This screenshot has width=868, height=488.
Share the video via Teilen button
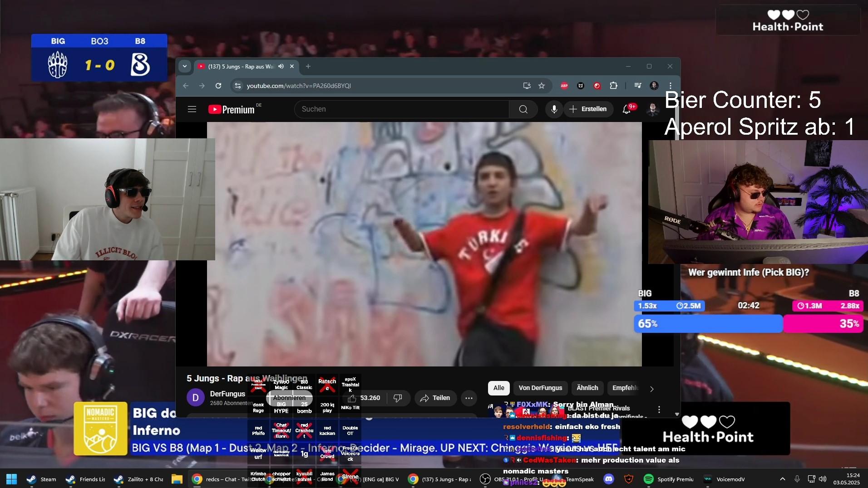(x=435, y=398)
